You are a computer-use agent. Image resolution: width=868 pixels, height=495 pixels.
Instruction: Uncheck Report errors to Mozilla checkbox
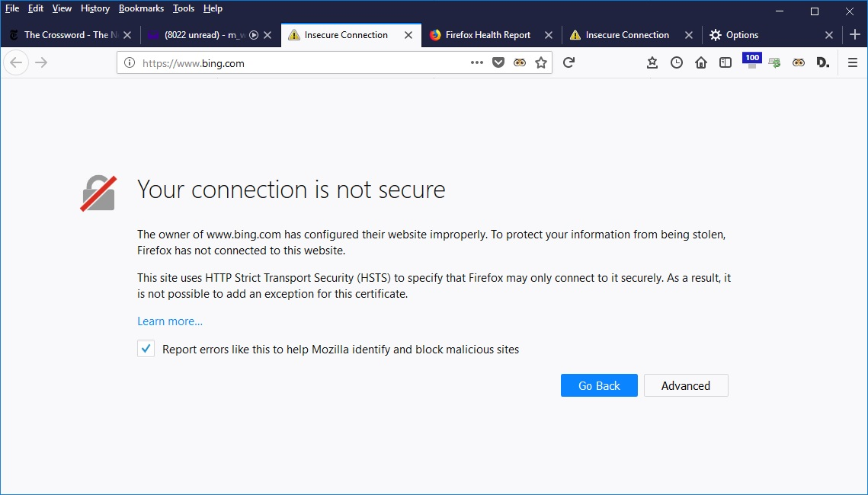(x=146, y=349)
